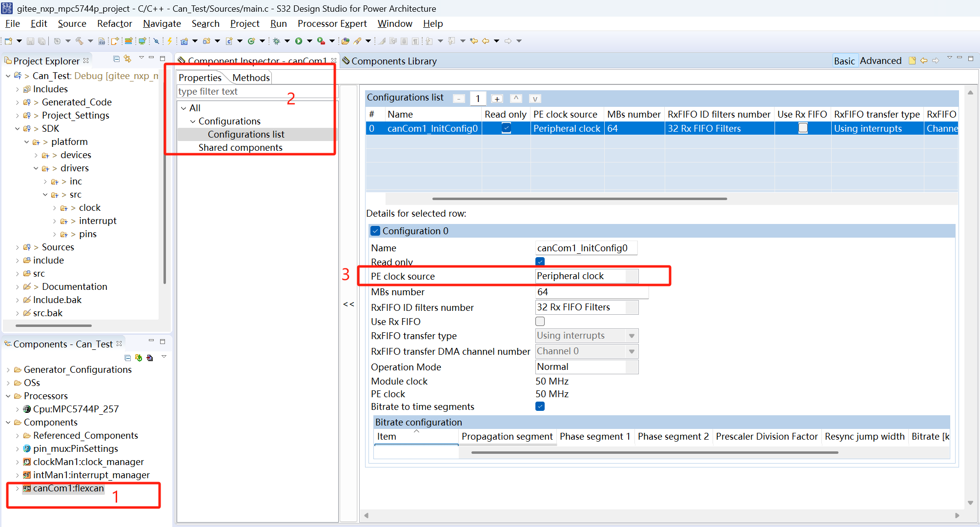Click the Save toolbar icon
This screenshot has height=527, width=980.
(x=30, y=41)
